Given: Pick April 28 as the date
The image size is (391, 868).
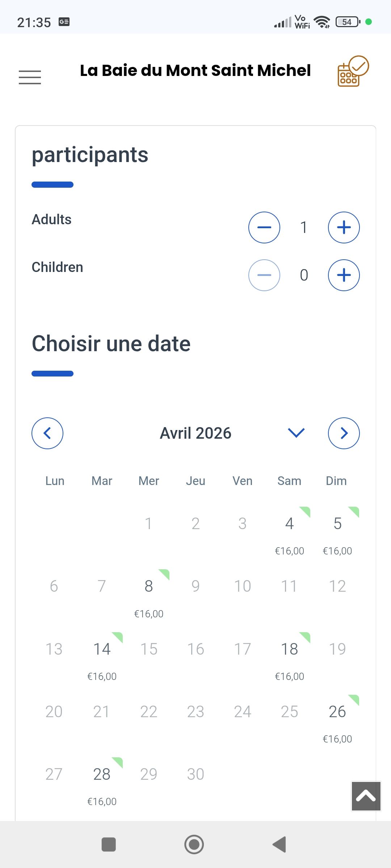Looking at the screenshot, I should [102, 782].
